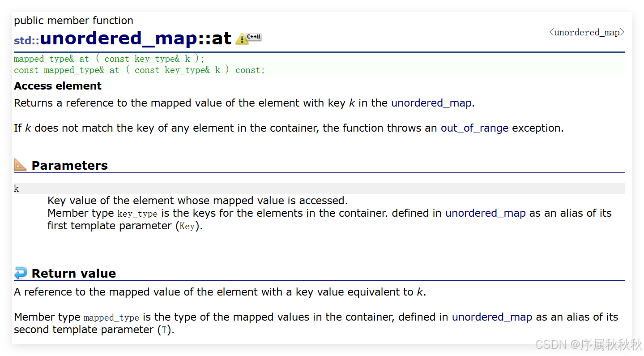Open unordered_map link in the Access element description
This screenshot has width=644, height=356.
tap(431, 103)
